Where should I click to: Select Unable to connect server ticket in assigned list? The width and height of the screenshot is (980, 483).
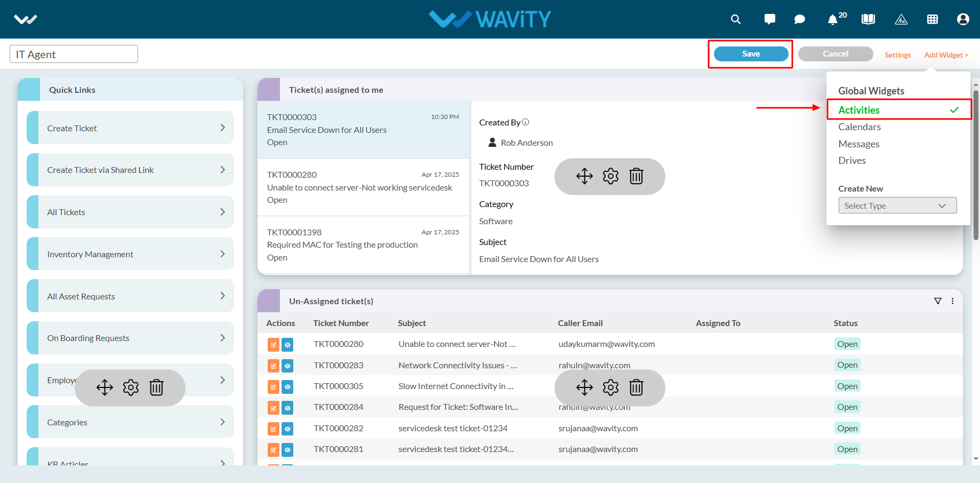(363, 187)
